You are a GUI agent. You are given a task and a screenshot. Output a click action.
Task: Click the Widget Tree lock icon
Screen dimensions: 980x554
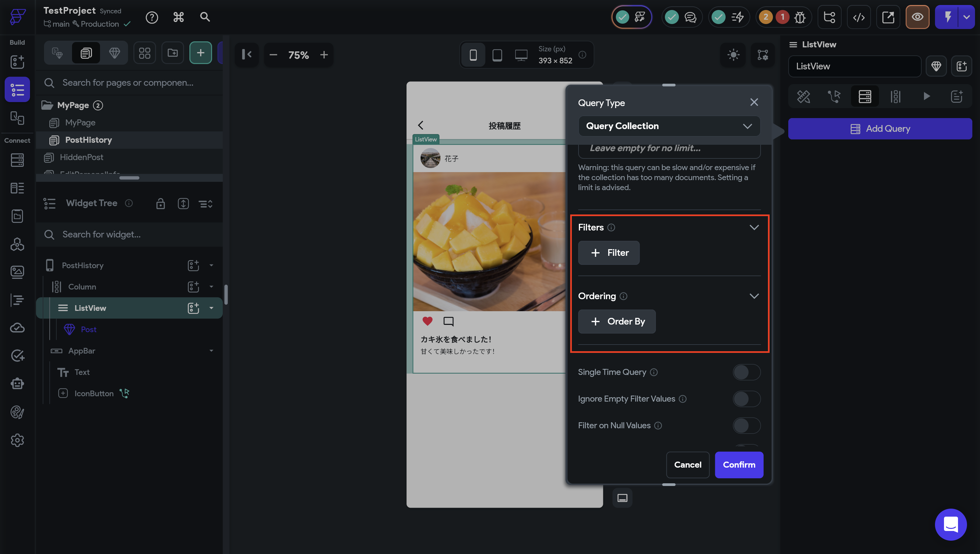(x=160, y=203)
